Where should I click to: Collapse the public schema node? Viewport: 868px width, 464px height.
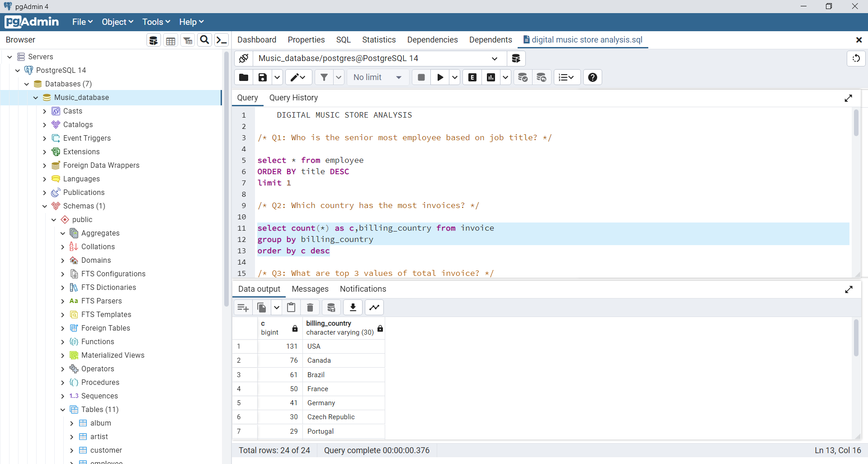(x=53, y=220)
